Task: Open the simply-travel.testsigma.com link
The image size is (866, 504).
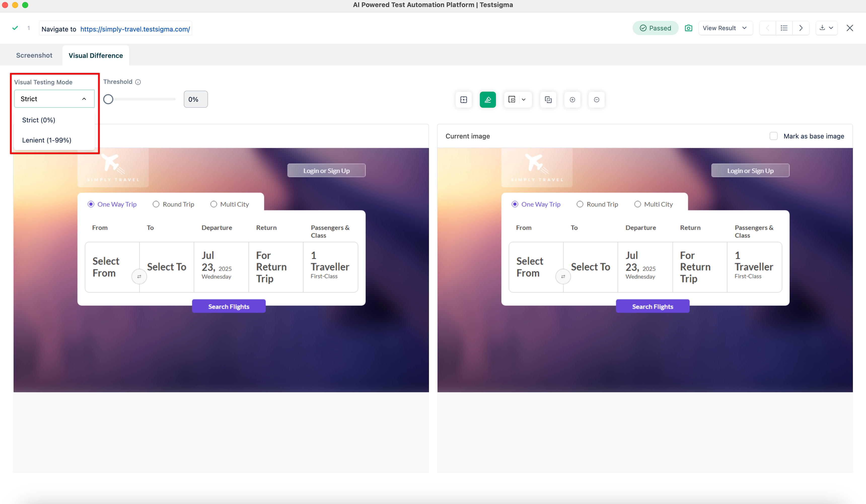Action: (x=135, y=29)
